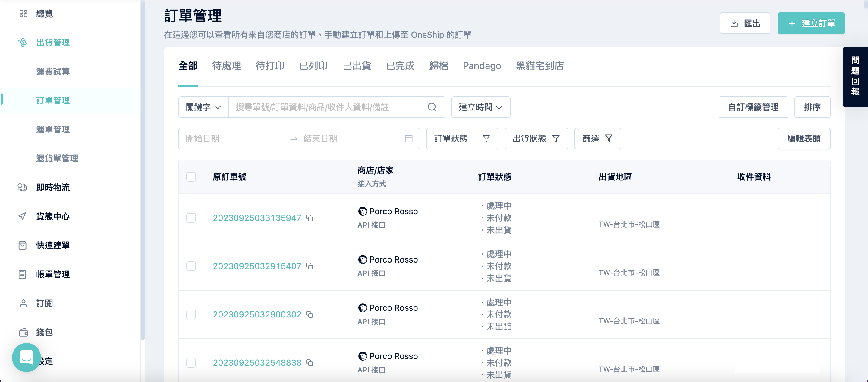Check the box for order 20230925032900302
The width and height of the screenshot is (868, 382).
pyautogui.click(x=191, y=314)
